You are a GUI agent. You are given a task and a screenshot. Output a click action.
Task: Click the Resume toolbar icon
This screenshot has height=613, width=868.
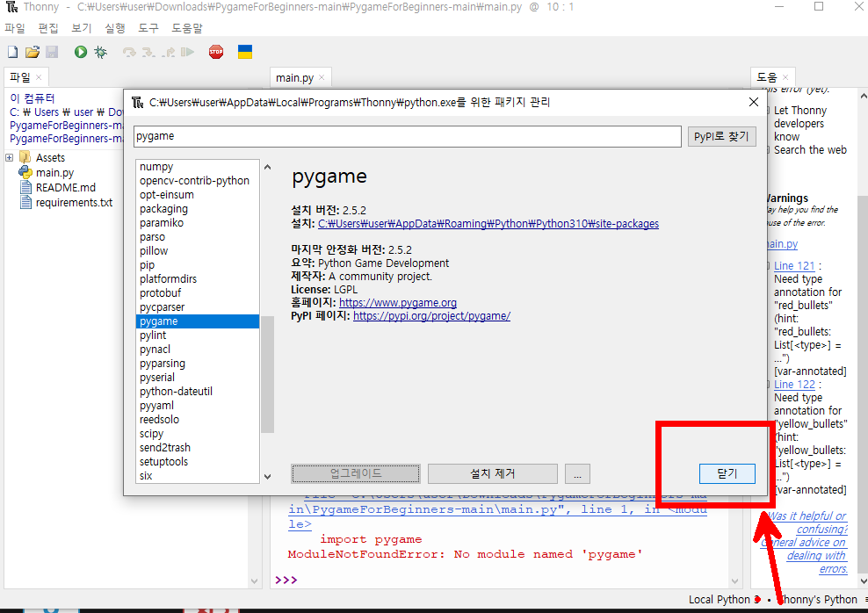click(x=188, y=52)
